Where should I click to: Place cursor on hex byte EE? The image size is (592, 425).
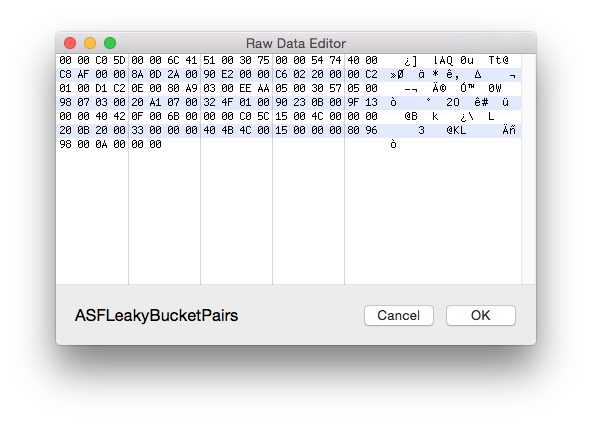tap(245, 88)
